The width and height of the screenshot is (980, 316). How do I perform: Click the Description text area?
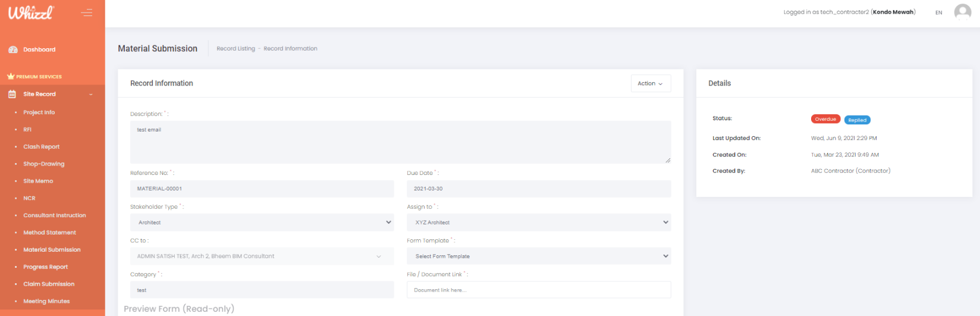(400, 142)
